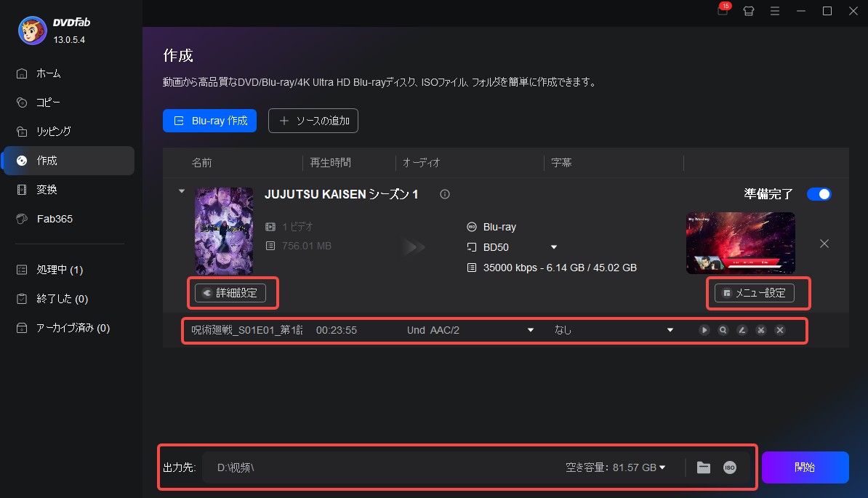The width and height of the screenshot is (868, 498).
Task: Play the 呪術廻戦 episode preview
Action: 704,330
